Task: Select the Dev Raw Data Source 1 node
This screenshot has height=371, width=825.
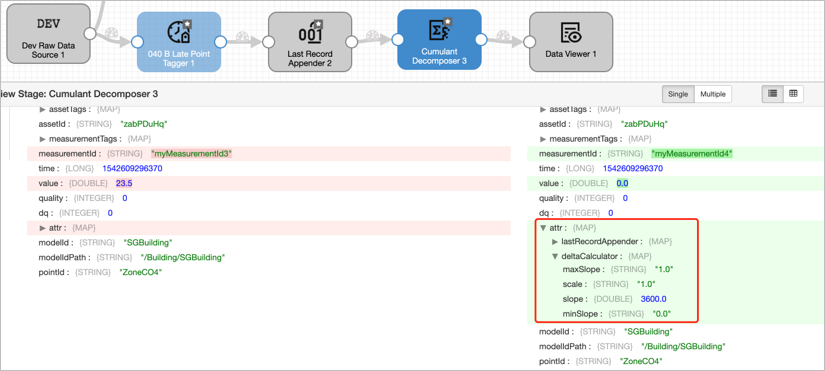Action: point(48,34)
